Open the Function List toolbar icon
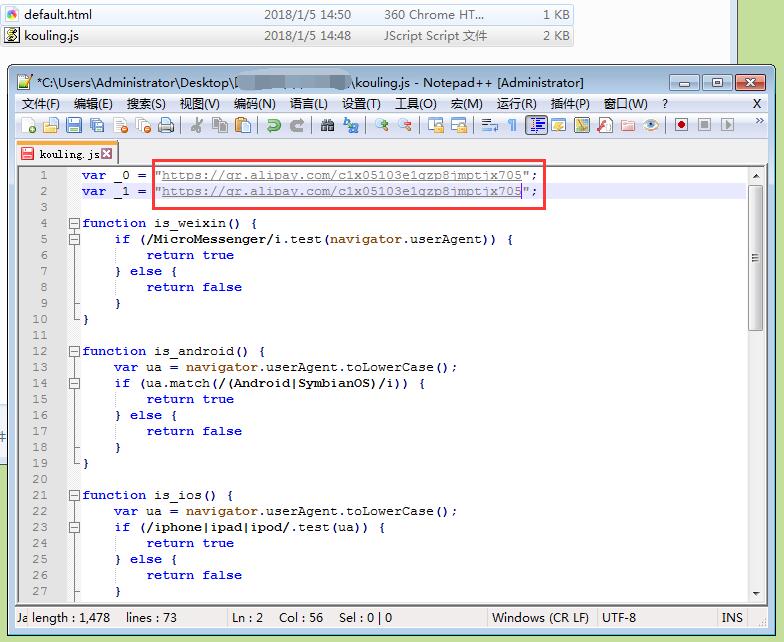Viewport: 784px width, 642px height. click(604, 125)
